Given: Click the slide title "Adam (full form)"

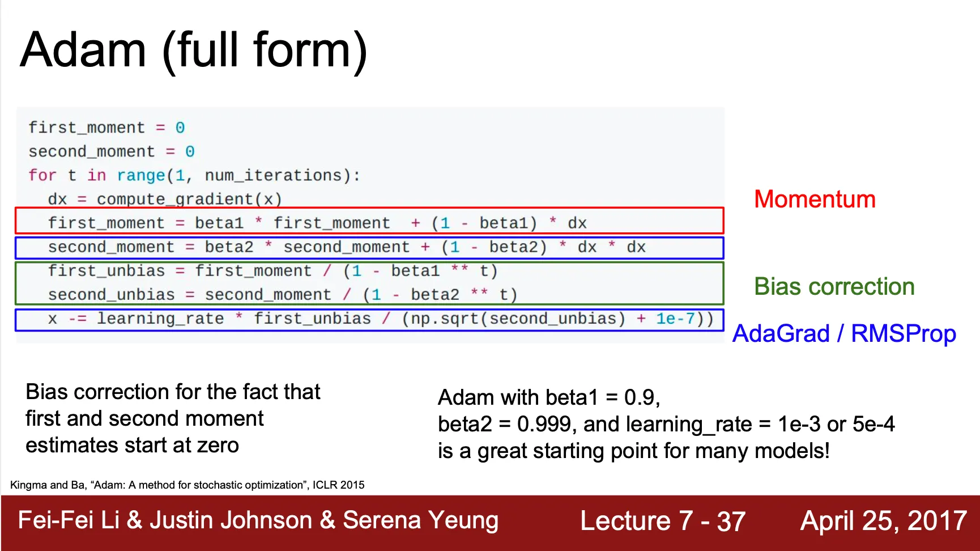Looking at the screenshot, I should tap(194, 51).
